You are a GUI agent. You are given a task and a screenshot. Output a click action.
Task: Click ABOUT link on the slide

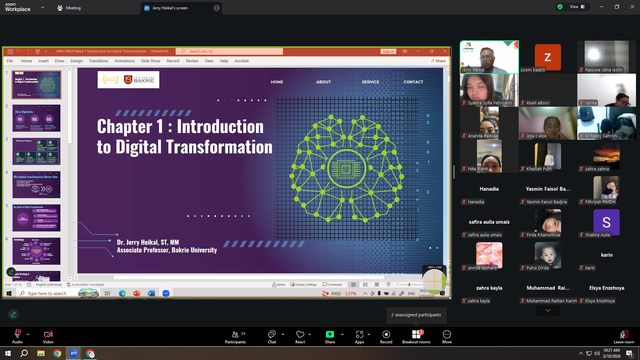tap(323, 82)
